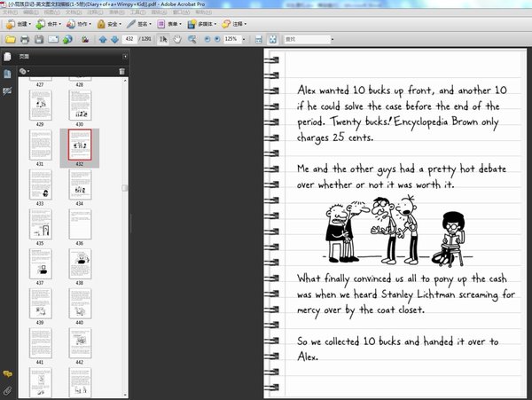Click the Save floppy disk icon
The image size is (532, 400).
(x=39, y=39)
